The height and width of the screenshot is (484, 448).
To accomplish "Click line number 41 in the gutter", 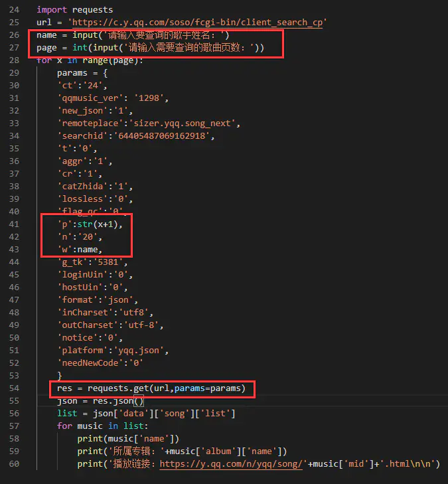I will click(14, 224).
